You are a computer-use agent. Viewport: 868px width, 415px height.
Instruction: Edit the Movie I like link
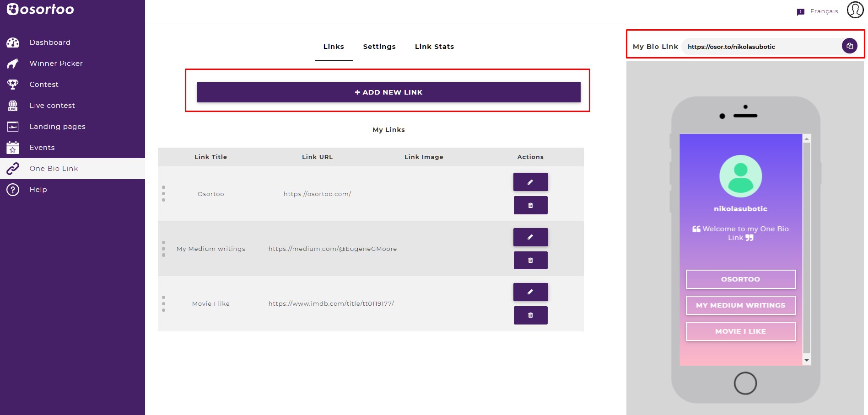[531, 292]
